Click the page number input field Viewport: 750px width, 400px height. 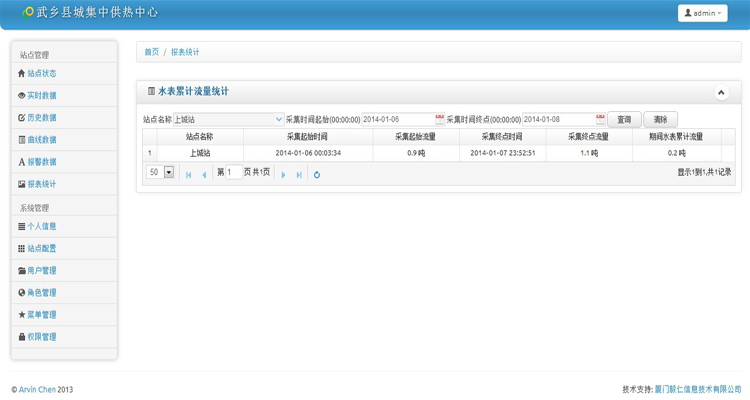[234, 172]
